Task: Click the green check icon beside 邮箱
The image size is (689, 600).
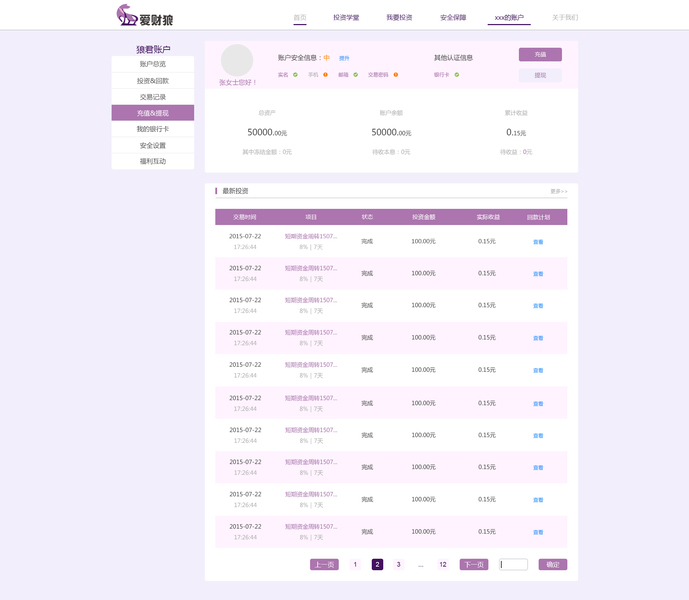Action: [x=355, y=75]
